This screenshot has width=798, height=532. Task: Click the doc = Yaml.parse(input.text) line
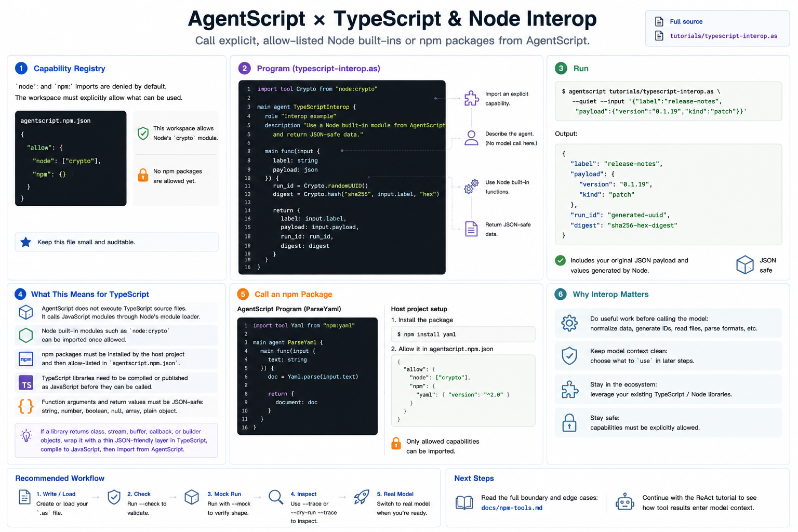313,377
